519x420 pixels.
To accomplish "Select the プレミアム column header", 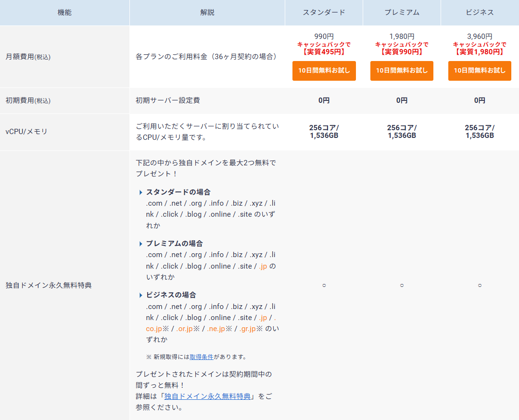I will coord(402,12).
